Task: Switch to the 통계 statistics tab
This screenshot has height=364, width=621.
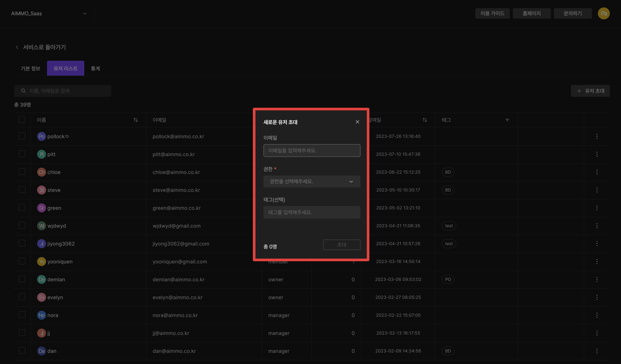Action: 95,68
